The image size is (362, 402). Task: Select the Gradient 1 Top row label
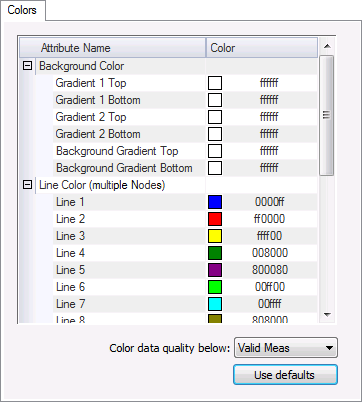[91, 83]
